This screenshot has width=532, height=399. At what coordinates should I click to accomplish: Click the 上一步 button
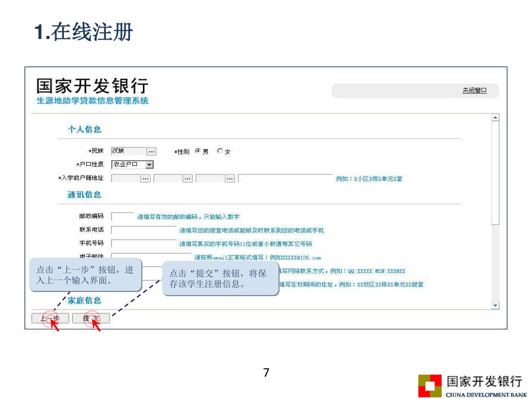click(50, 318)
